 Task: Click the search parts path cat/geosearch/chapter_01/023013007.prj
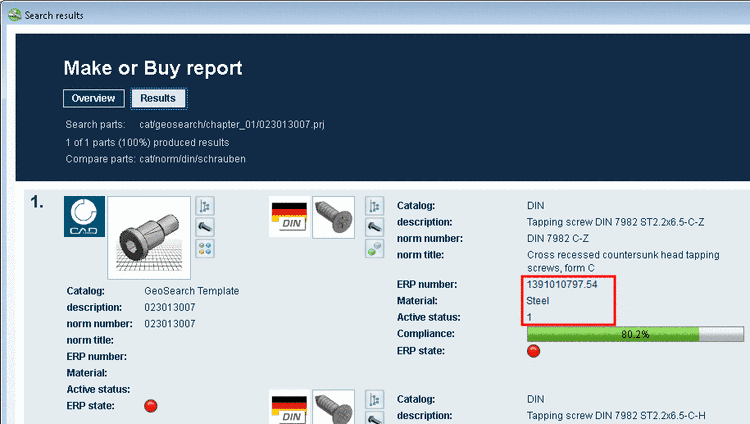[x=232, y=124]
